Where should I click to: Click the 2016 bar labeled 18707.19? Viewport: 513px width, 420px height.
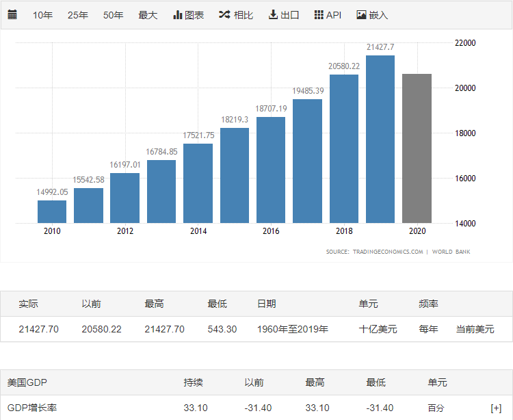271,170
